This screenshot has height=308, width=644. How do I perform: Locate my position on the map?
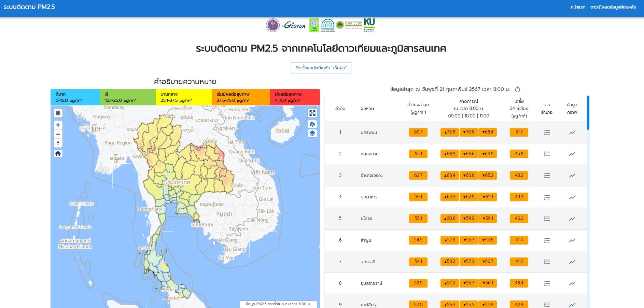[x=58, y=113]
